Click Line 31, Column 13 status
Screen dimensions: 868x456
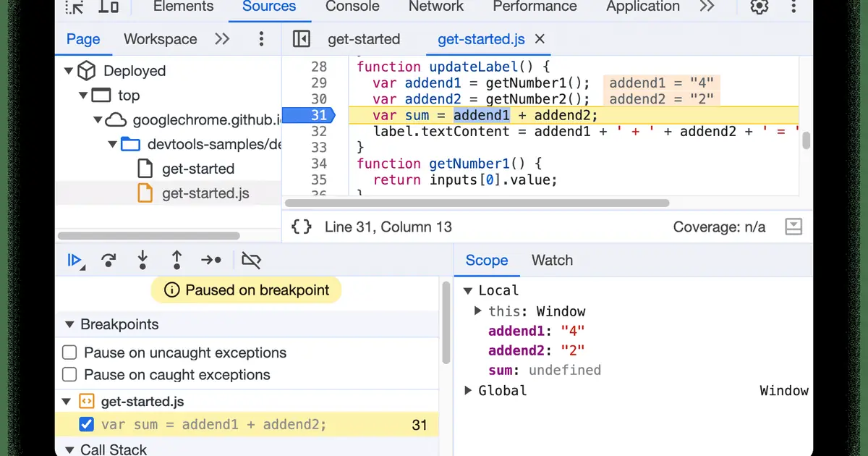click(x=388, y=227)
